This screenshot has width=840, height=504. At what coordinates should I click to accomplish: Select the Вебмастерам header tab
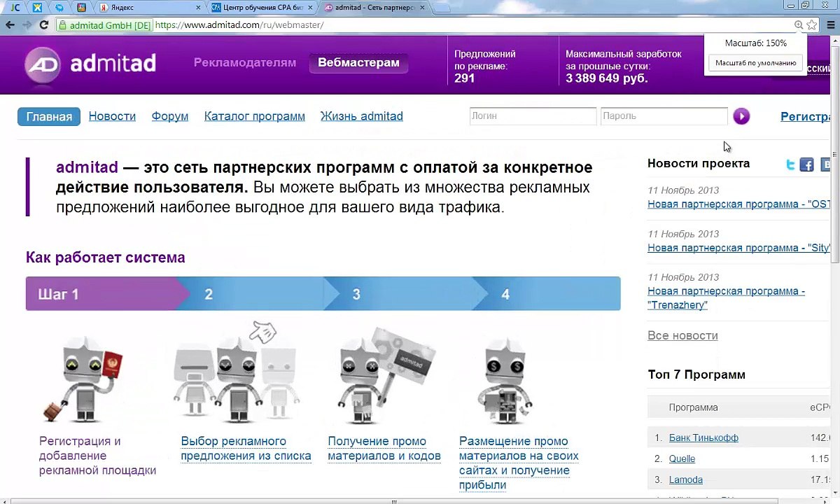358,62
